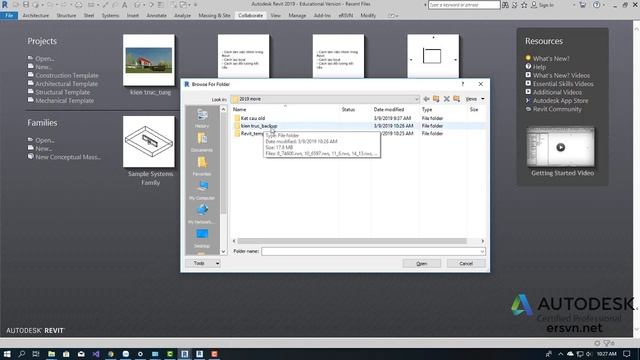Open the File tab in Revit ribbon
This screenshot has height=360, width=640.
9,16
